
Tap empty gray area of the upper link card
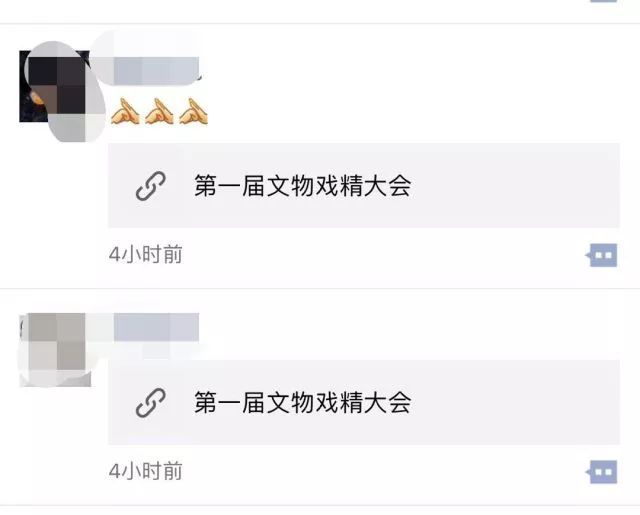tap(514, 186)
